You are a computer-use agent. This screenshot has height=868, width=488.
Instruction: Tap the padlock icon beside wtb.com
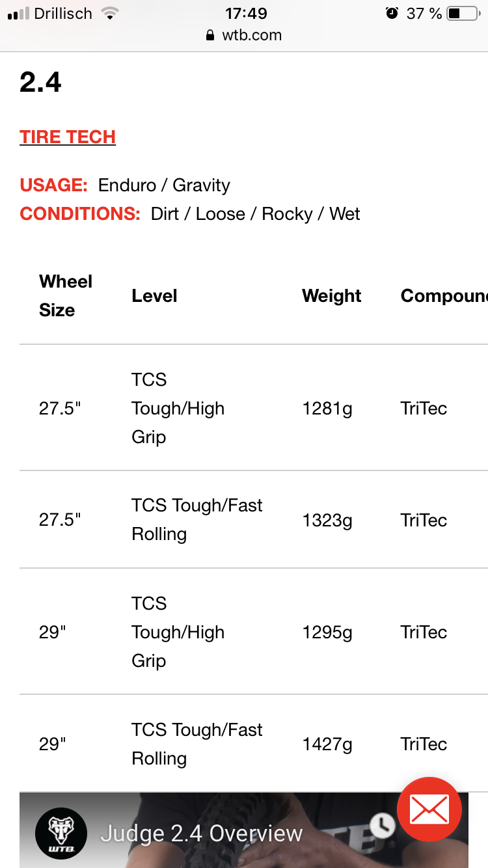coord(210,36)
